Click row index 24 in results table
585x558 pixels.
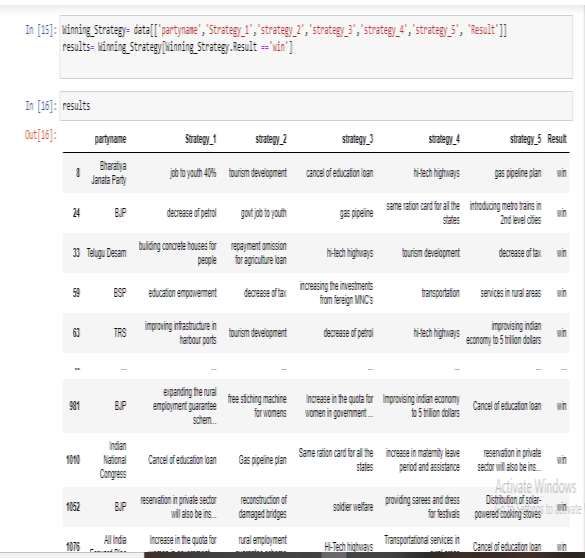click(76, 213)
